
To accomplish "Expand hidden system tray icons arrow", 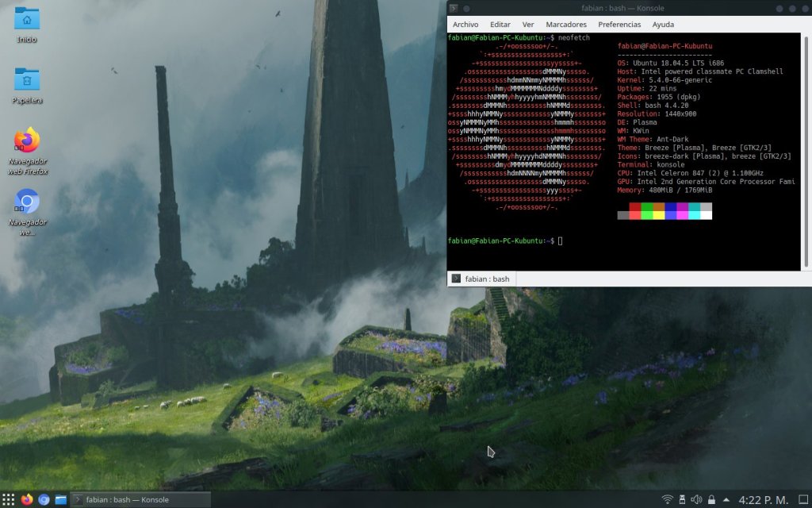I will point(726,499).
